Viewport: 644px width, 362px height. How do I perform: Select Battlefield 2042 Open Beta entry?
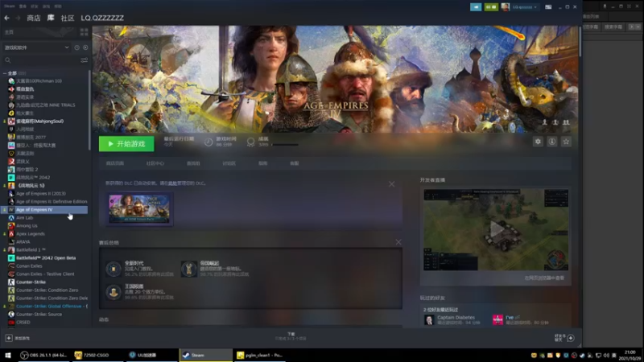pyautogui.click(x=46, y=258)
